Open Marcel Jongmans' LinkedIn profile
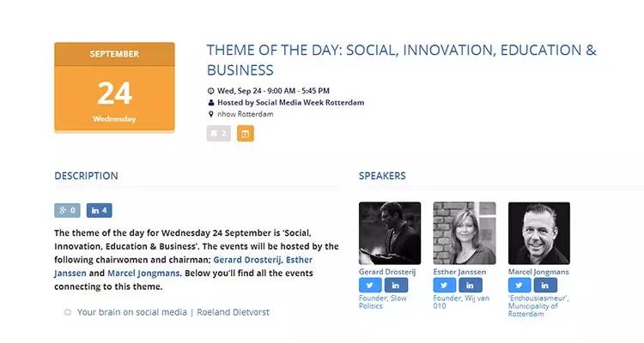The width and height of the screenshot is (644, 343). click(x=545, y=286)
